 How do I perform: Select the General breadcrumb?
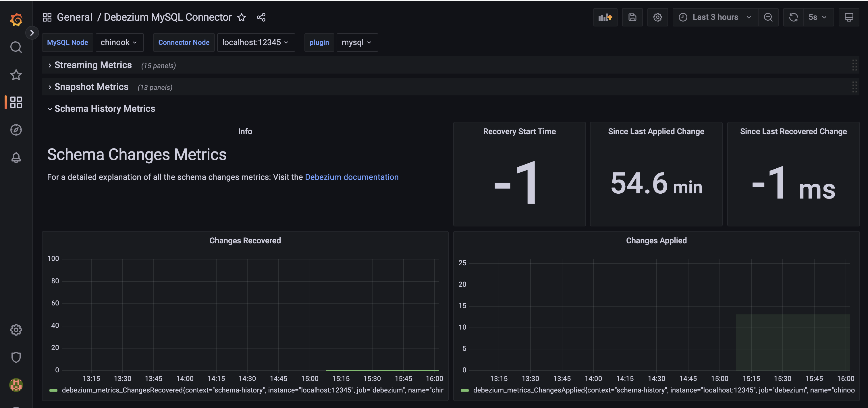pos(74,17)
